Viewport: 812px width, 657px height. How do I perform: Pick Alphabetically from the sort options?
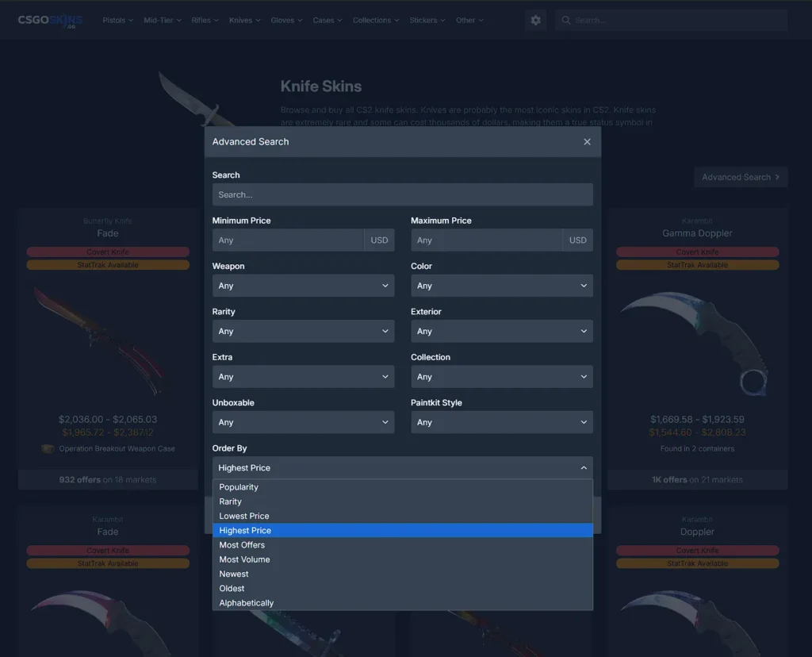click(x=247, y=603)
